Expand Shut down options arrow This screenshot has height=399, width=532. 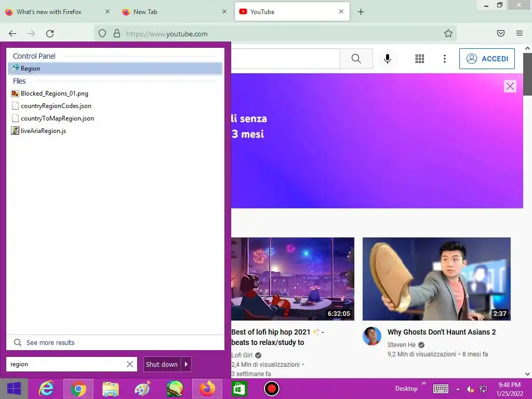[x=187, y=364]
